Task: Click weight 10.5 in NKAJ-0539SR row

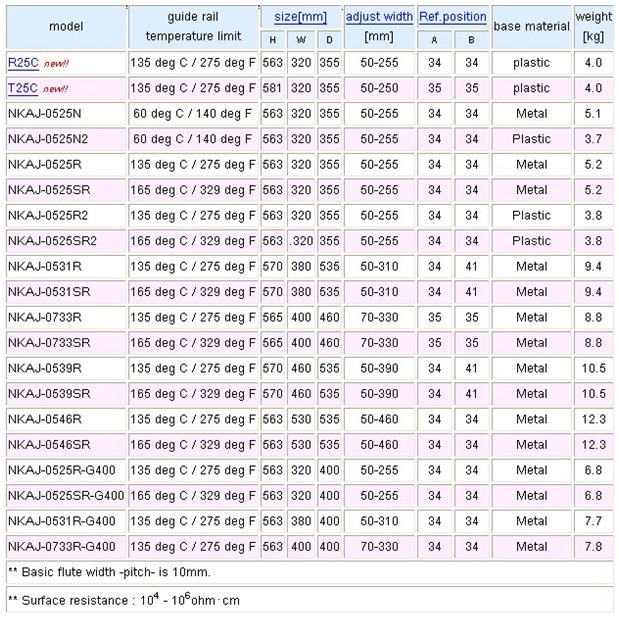Action: pyautogui.click(x=593, y=394)
